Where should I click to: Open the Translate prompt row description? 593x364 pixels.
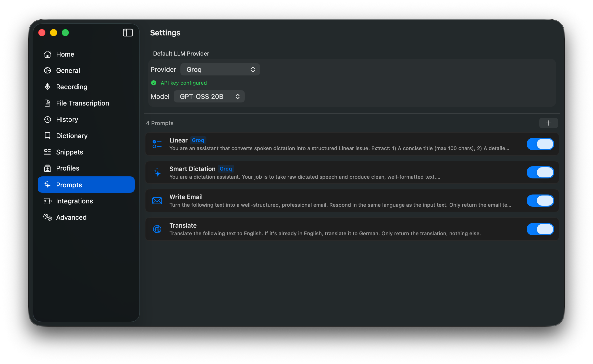click(x=325, y=233)
